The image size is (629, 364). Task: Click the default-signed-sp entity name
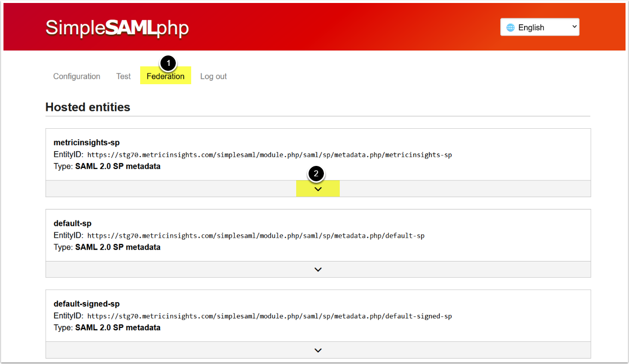pos(87,304)
